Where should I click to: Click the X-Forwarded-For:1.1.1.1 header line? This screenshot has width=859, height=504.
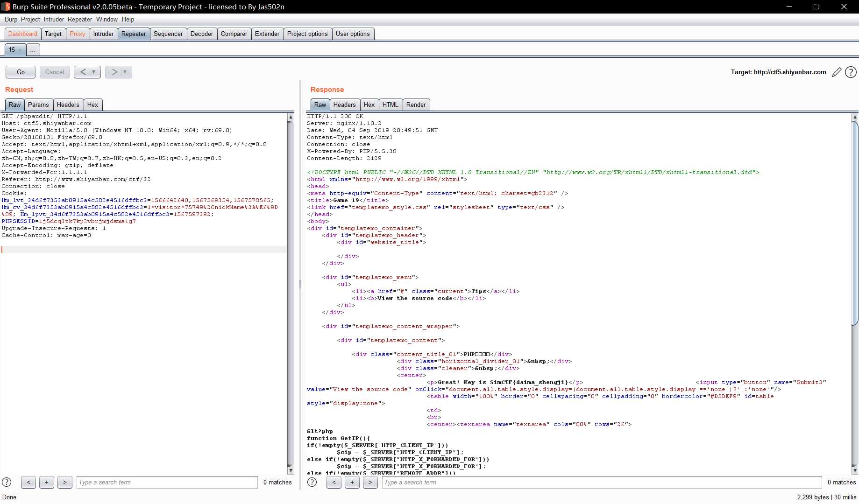(x=44, y=172)
